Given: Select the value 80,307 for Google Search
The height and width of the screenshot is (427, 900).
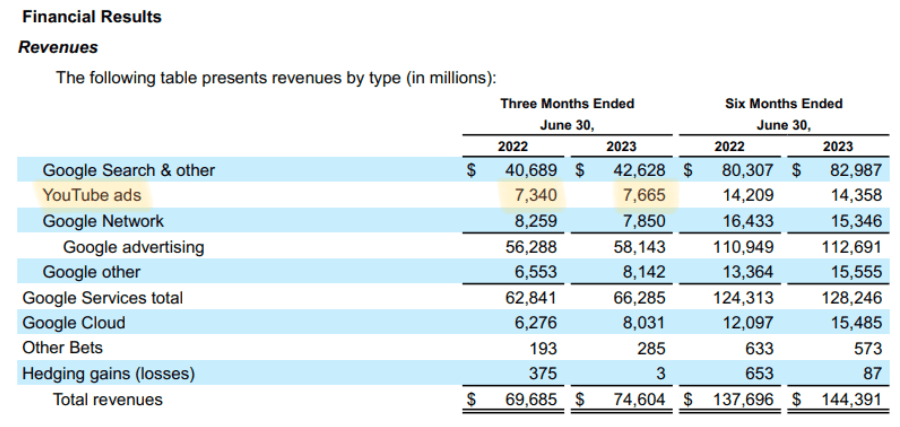Looking at the screenshot, I should (x=747, y=170).
